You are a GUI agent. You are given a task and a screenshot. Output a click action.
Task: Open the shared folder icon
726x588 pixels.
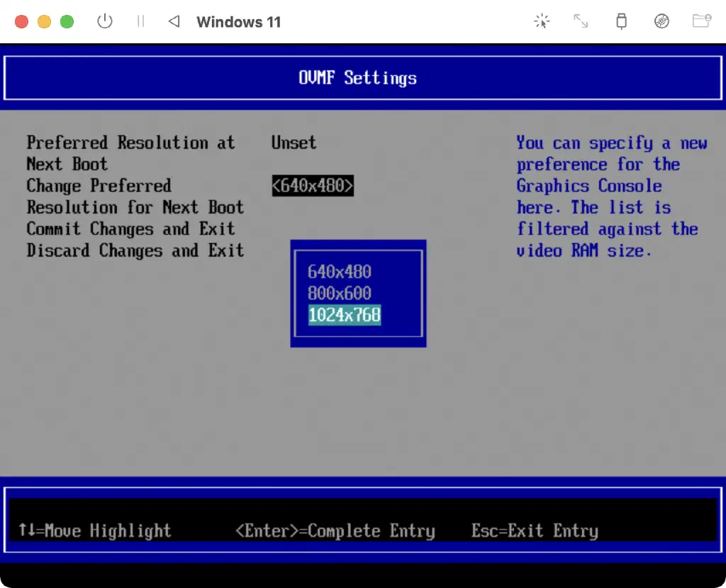point(701,21)
